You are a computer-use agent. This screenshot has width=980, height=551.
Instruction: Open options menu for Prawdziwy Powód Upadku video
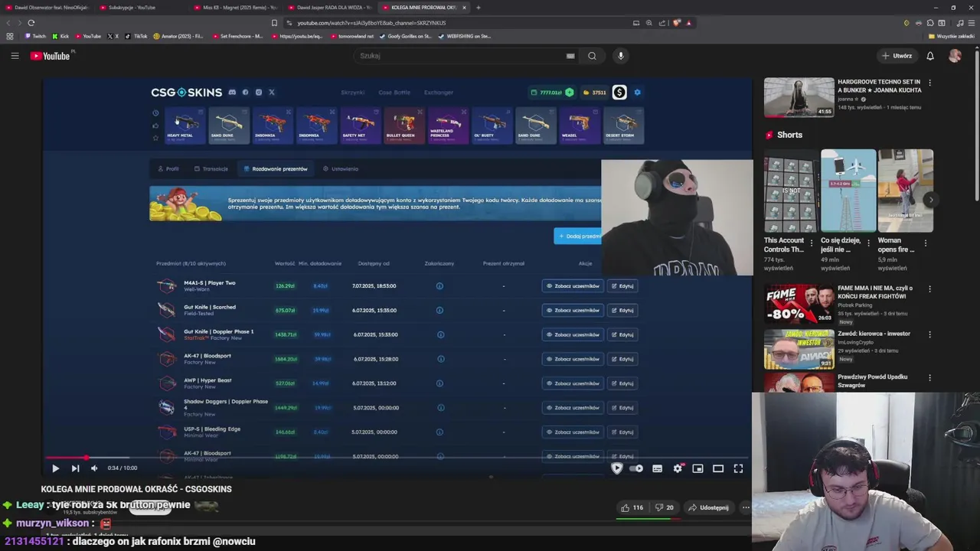click(x=929, y=378)
